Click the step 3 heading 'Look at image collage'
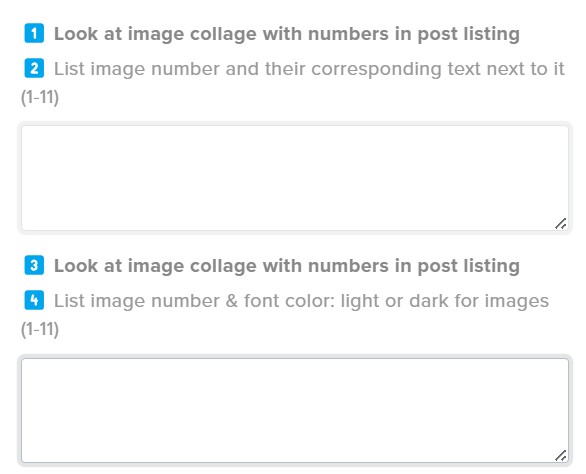The image size is (586, 474). 287,266
